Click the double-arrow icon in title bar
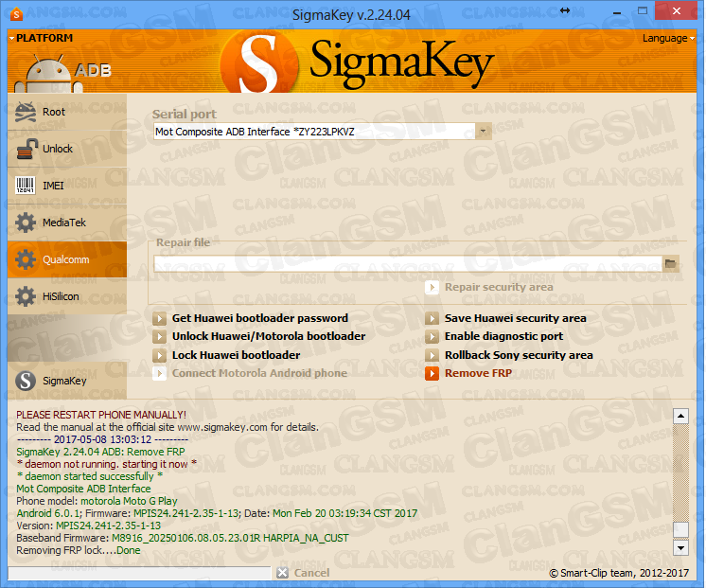This screenshot has width=706, height=588. (565, 10)
